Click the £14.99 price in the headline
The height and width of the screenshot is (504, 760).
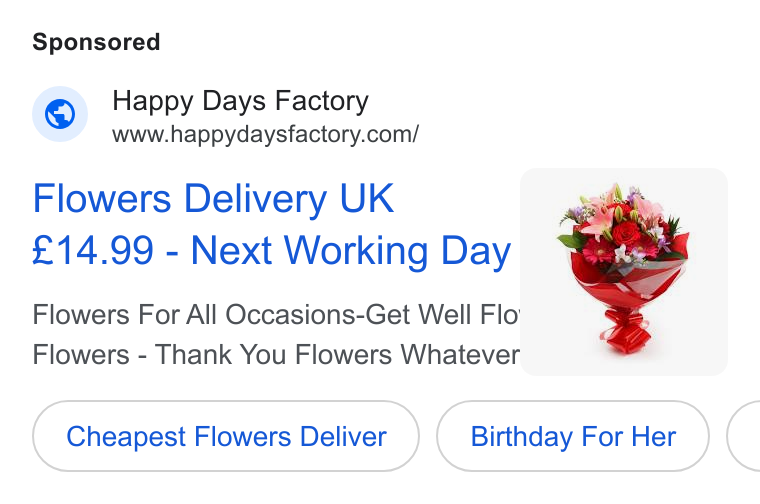[x=93, y=250]
